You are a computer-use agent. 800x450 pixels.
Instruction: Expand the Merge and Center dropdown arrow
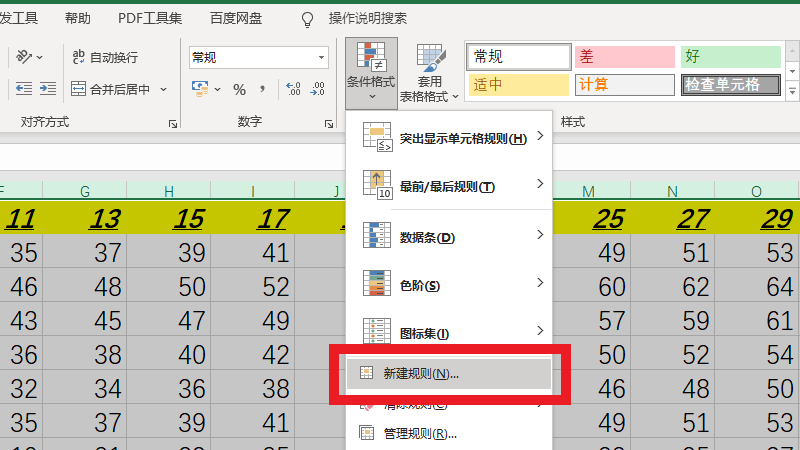click(x=164, y=89)
